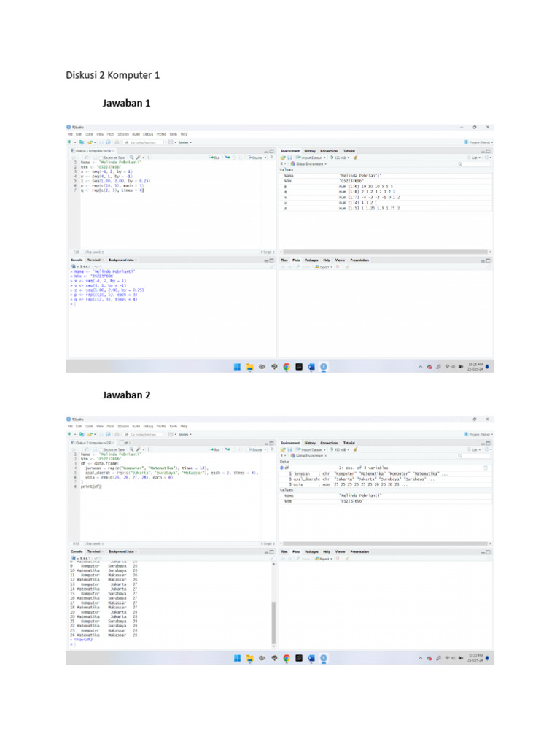The width and height of the screenshot is (560, 747).
Task: Click the new-file icon in Jawaban 2 toolbar
Action: pos(70,434)
